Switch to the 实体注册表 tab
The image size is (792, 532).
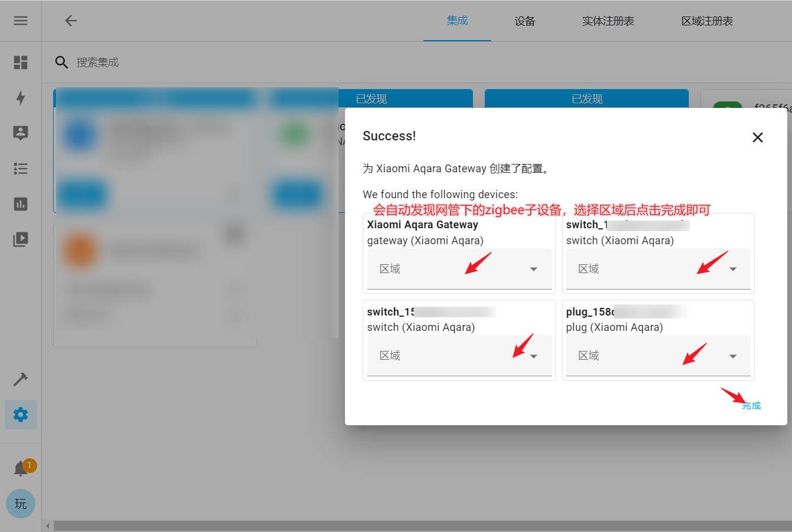pos(608,21)
